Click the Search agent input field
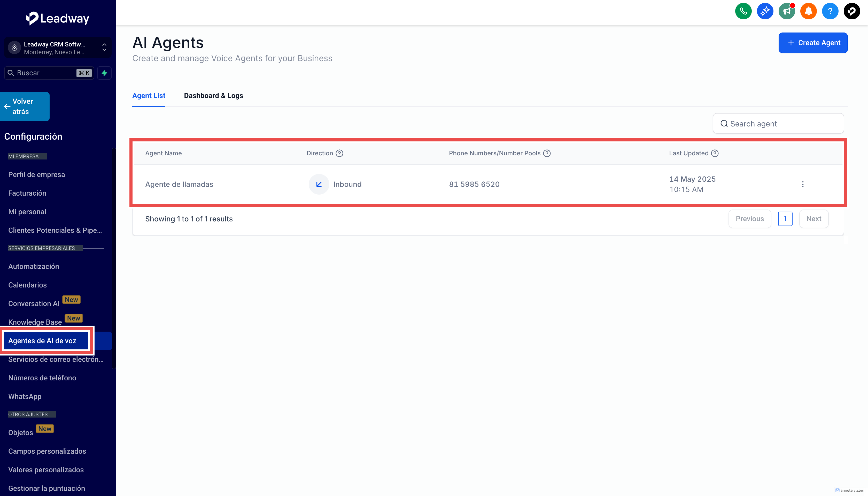Image resolution: width=868 pixels, height=496 pixels. click(x=778, y=124)
